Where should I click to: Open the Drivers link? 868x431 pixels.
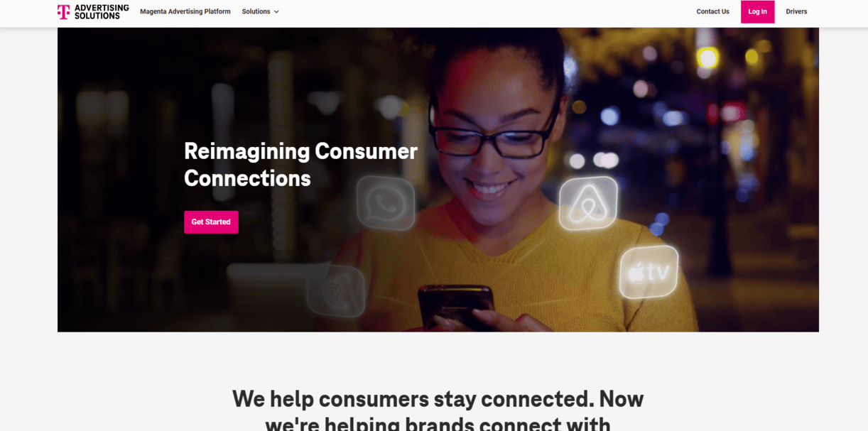pyautogui.click(x=796, y=11)
